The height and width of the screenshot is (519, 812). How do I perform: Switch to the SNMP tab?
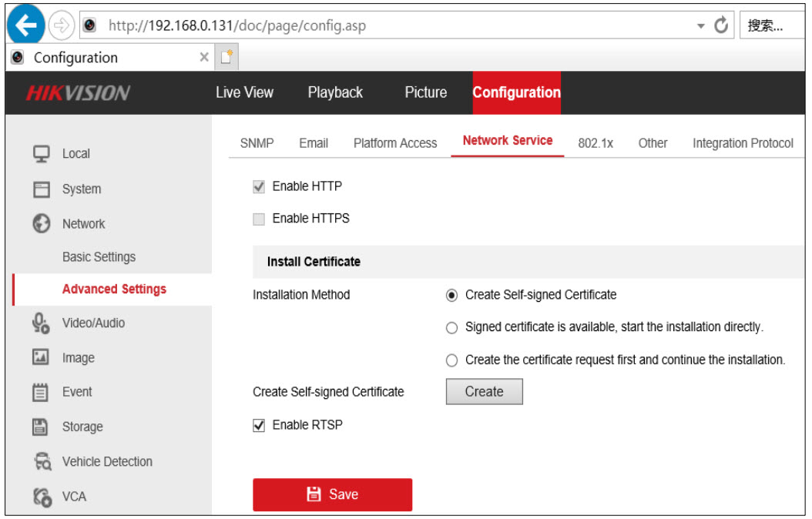click(x=257, y=143)
